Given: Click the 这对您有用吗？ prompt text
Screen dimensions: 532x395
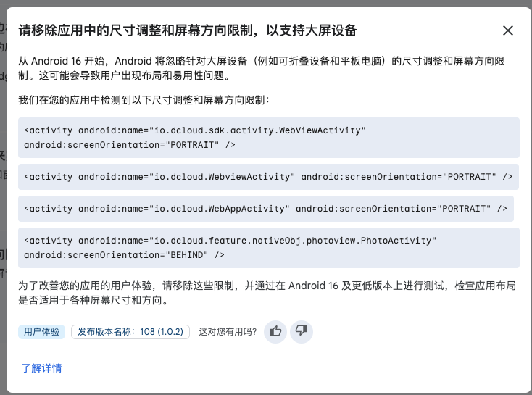Looking at the screenshot, I should click(x=228, y=332).
